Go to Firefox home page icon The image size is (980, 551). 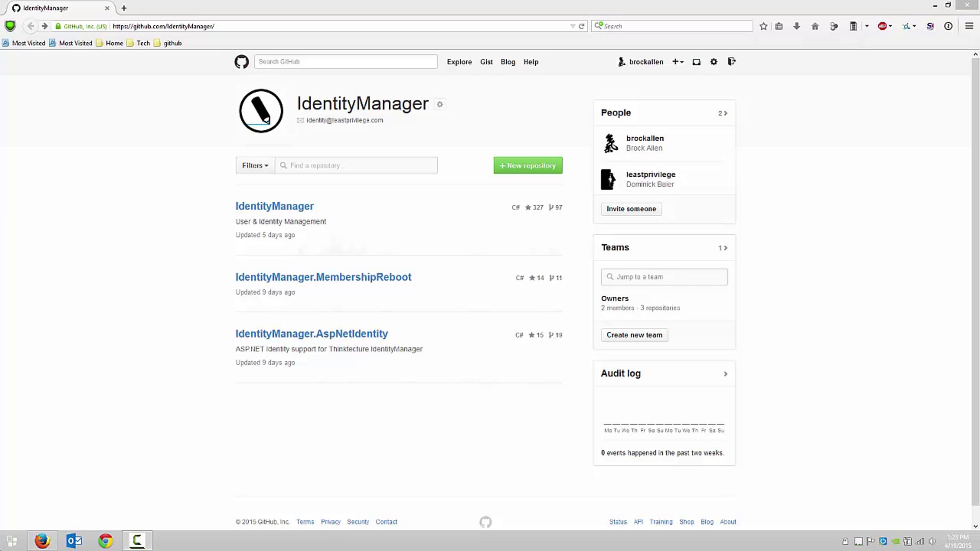(815, 26)
